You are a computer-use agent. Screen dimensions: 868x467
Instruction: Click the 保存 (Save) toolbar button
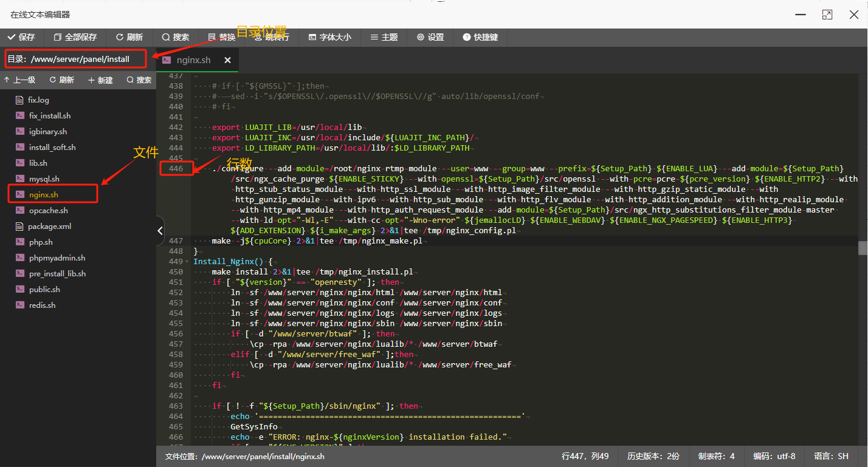coord(21,37)
